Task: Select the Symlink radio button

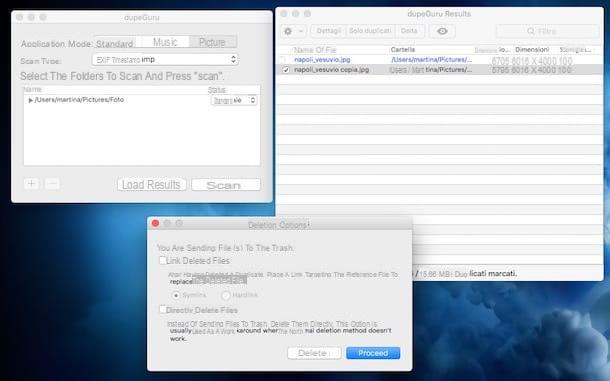Action: (x=176, y=295)
